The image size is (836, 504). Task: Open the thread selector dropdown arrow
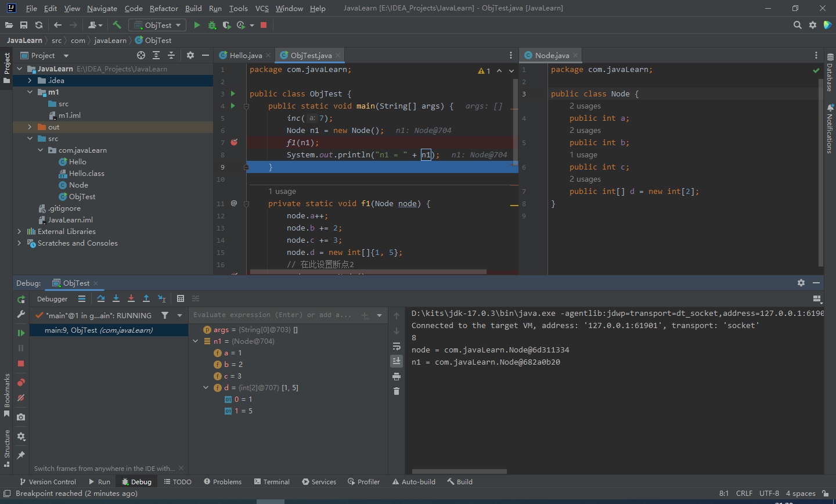(x=179, y=315)
